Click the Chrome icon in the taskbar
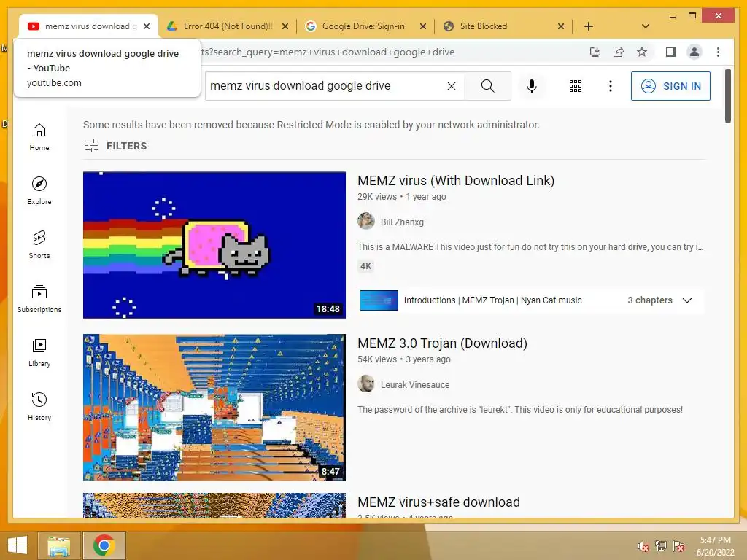This screenshot has height=560, width=747. (x=104, y=545)
